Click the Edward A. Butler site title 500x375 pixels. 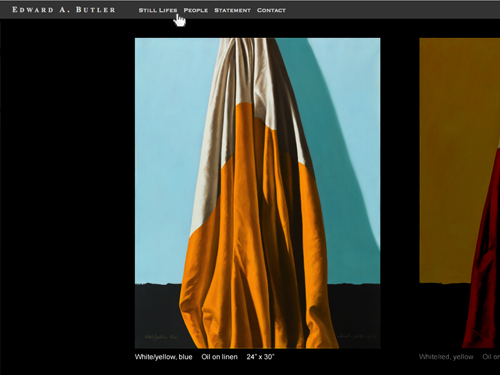pos(64,10)
